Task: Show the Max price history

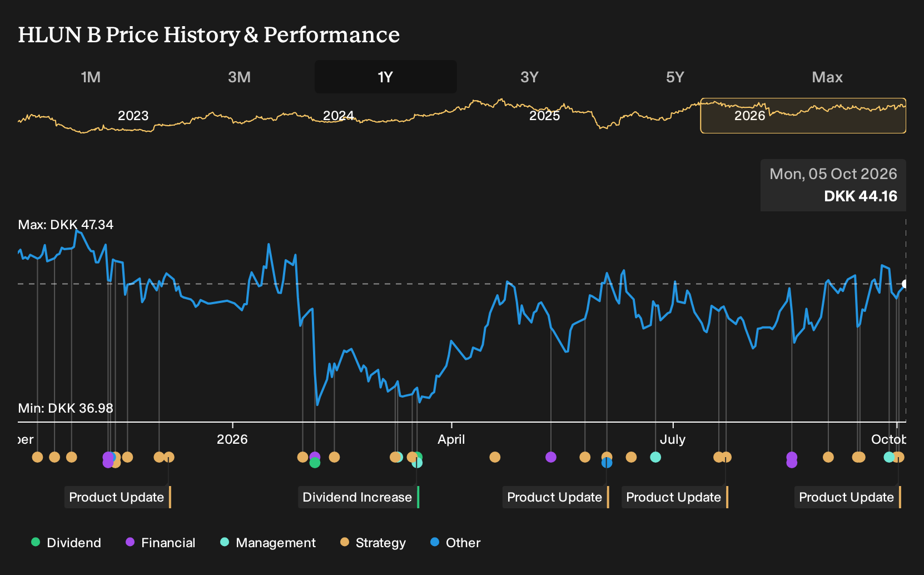Action: click(827, 77)
